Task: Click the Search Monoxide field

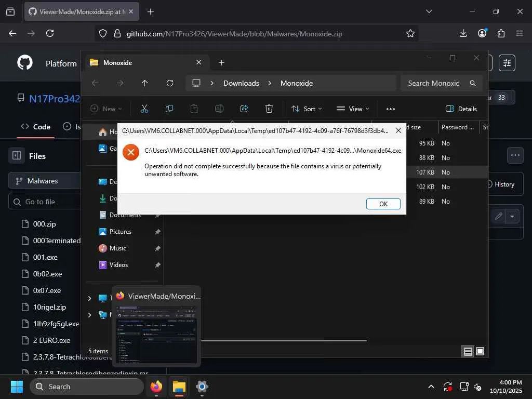Action: pos(441,83)
